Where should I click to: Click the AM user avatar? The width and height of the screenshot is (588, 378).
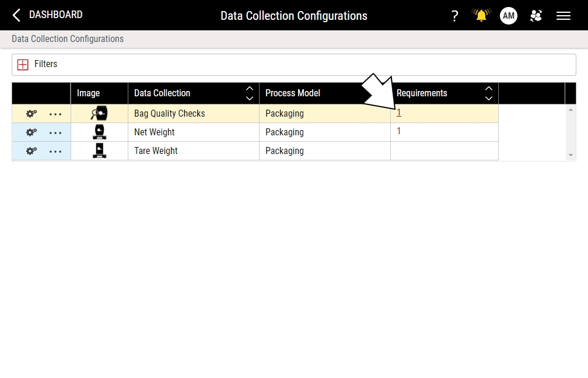509,16
